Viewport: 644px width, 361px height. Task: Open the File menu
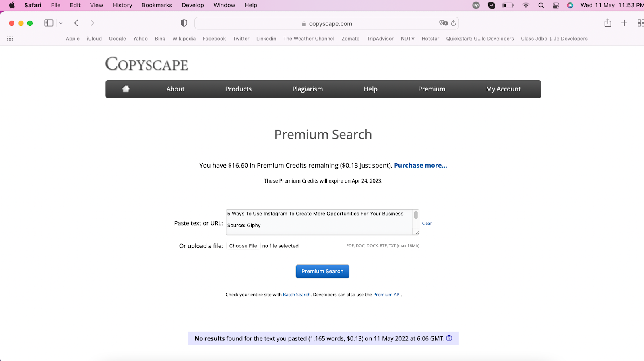(x=56, y=5)
